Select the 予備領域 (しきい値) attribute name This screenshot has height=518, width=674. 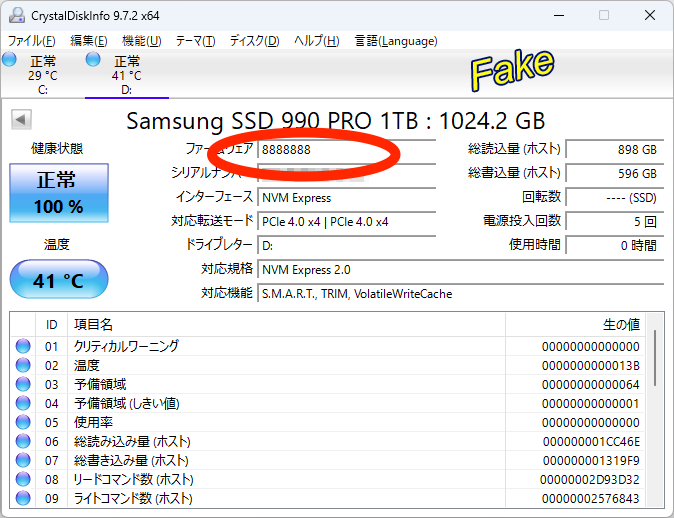click(x=127, y=403)
